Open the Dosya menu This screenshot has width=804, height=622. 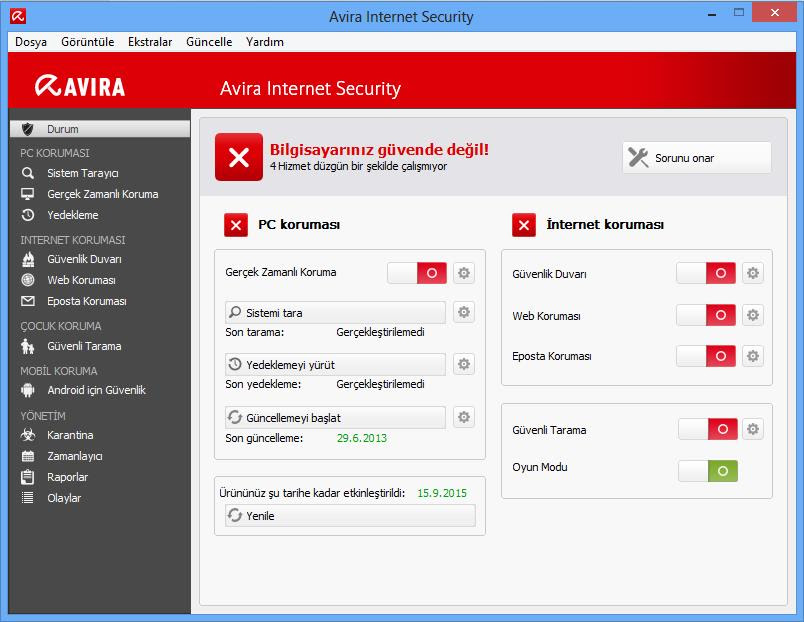click(31, 42)
